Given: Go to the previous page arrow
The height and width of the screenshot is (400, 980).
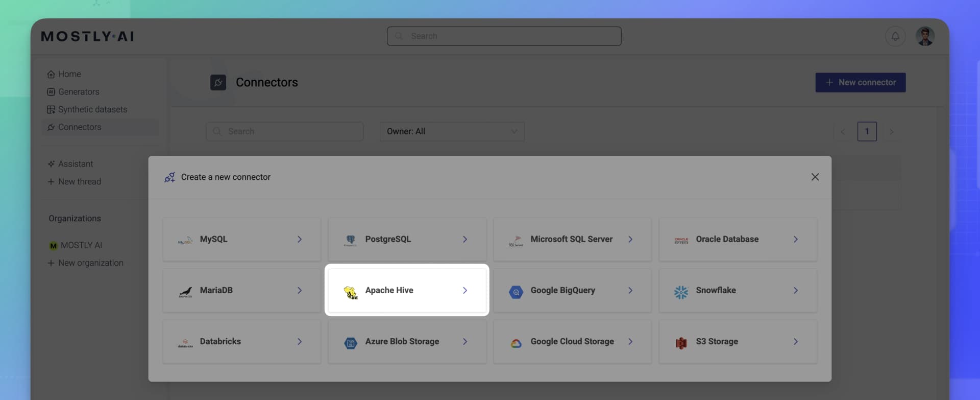Looking at the screenshot, I should coord(843,132).
